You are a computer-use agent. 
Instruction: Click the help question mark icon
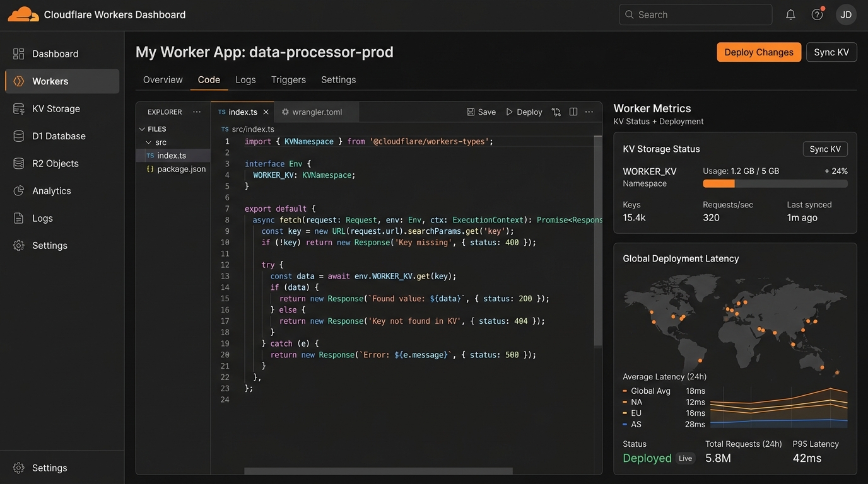[818, 14]
